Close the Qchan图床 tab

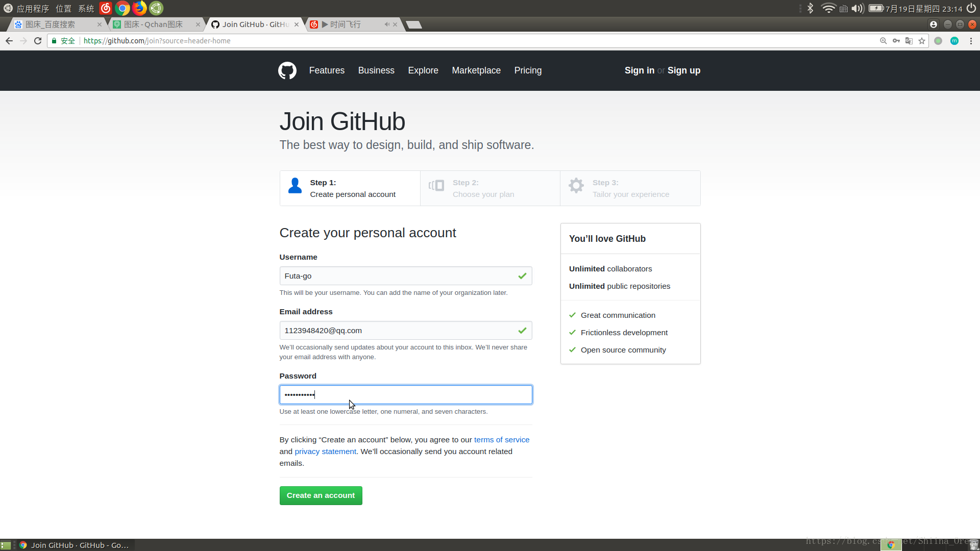(198, 24)
